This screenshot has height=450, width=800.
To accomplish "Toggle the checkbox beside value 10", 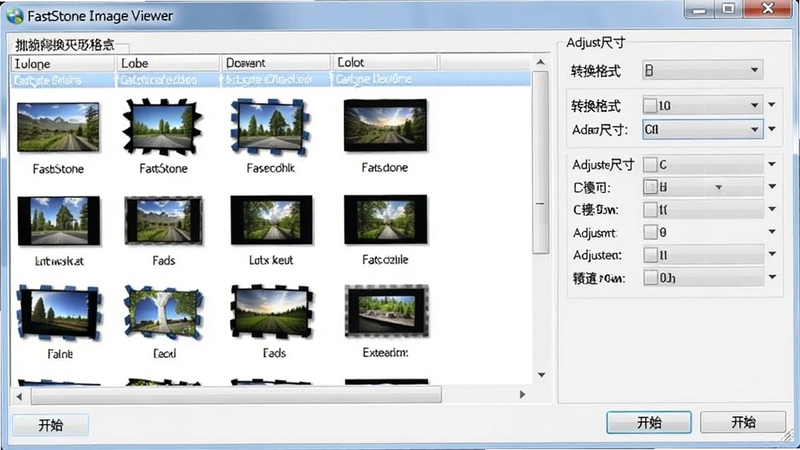I will tap(650, 106).
